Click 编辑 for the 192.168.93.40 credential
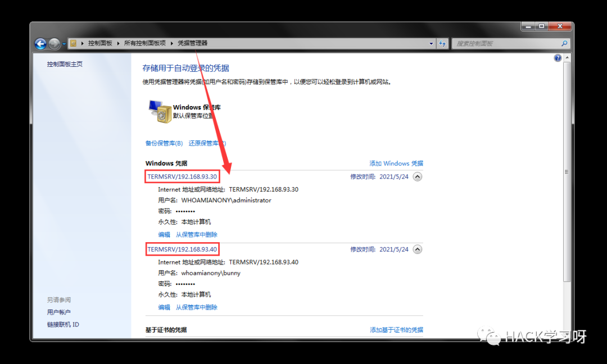Image resolution: width=607 pixels, height=364 pixels. [x=164, y=307]
